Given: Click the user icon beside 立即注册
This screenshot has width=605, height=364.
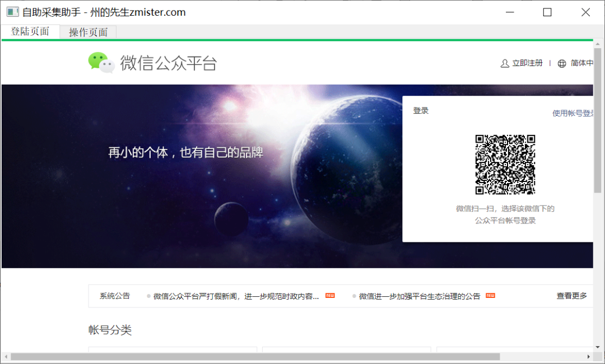Looking at the screenshot, I should click(505, 63).
